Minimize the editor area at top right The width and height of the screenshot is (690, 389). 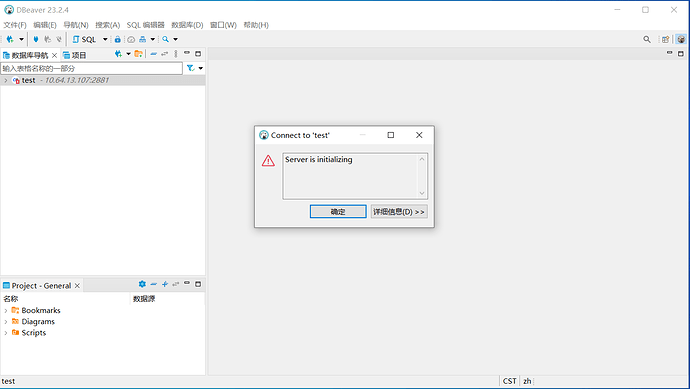669,53
